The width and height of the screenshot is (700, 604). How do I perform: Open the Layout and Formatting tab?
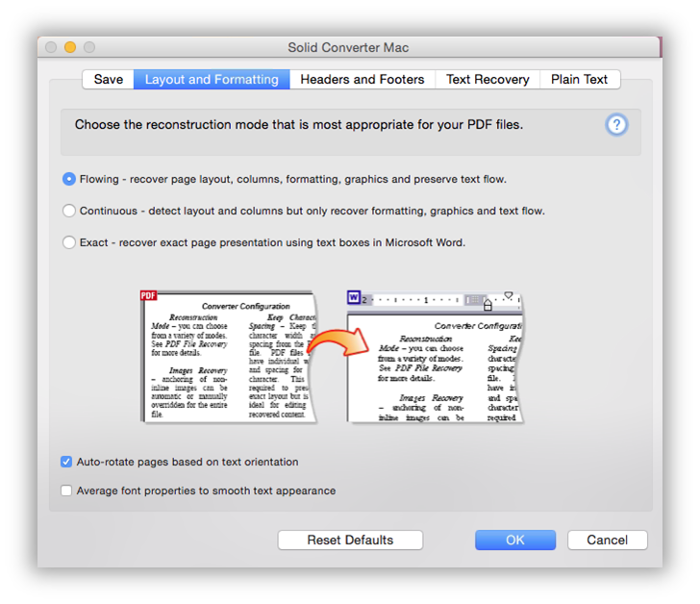pos(212,80)
